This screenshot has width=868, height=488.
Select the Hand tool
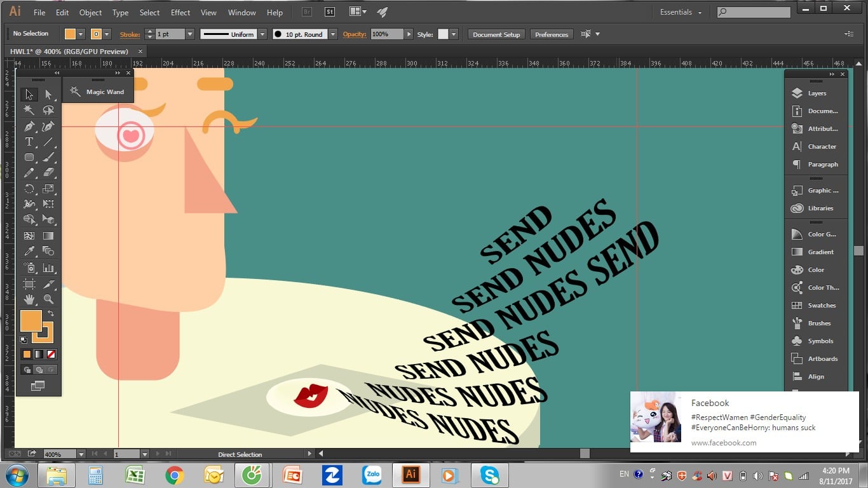(29, 299)
